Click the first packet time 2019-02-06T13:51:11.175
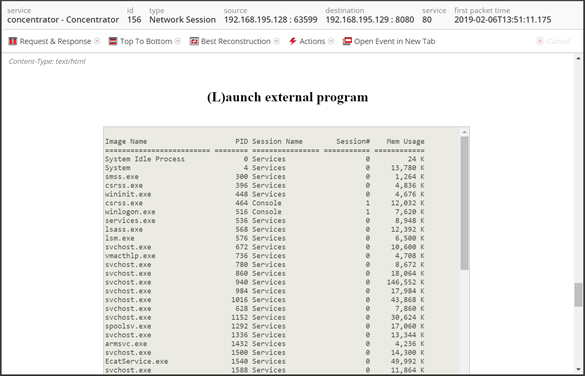This screenshot has width=585, height=376. coord(503,20)
